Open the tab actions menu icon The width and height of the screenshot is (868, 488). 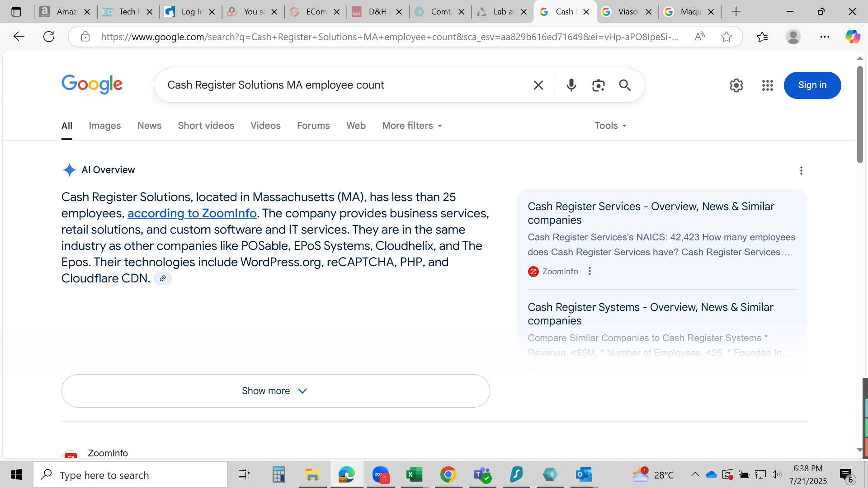[16, 12]
